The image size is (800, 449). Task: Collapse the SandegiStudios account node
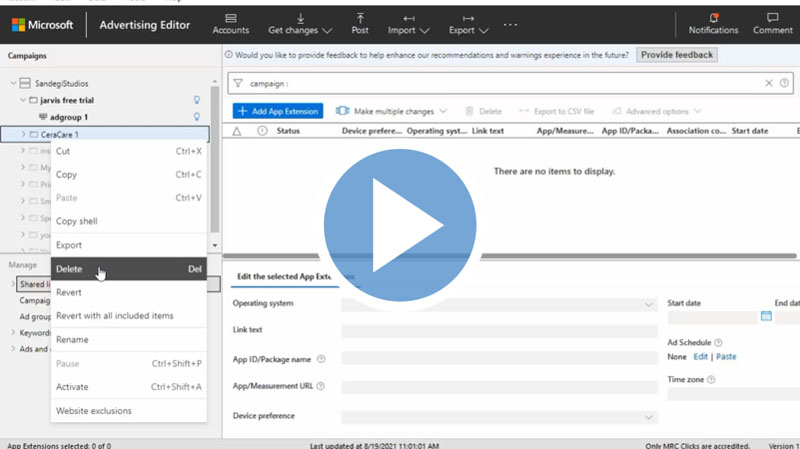coord(13,83)
